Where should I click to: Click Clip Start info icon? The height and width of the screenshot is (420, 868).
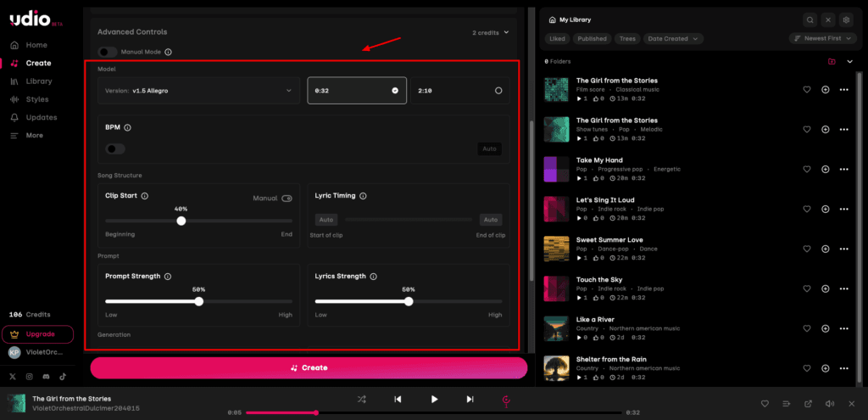[144, 196]
